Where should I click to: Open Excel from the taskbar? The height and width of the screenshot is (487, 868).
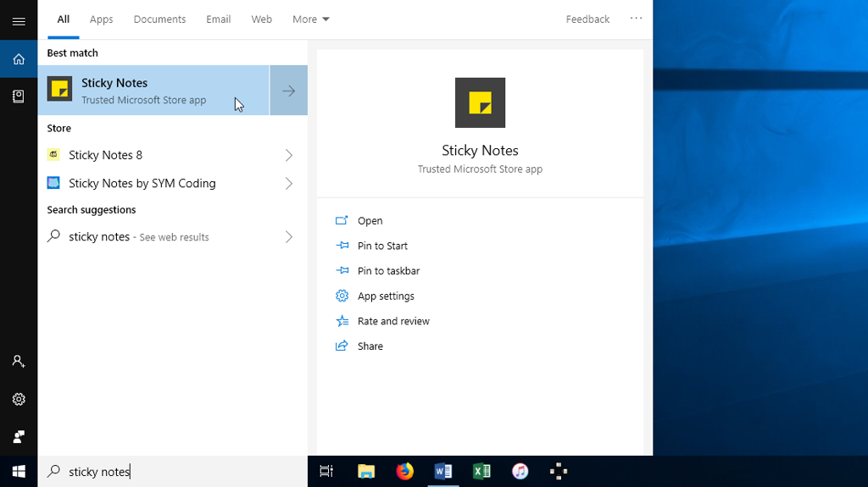(x=481, y=472)
